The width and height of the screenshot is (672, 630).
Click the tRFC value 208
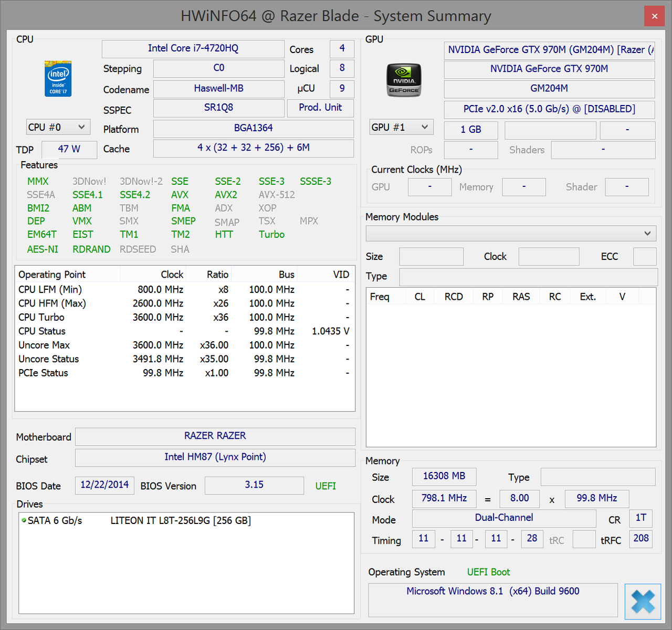pos(640,539)
